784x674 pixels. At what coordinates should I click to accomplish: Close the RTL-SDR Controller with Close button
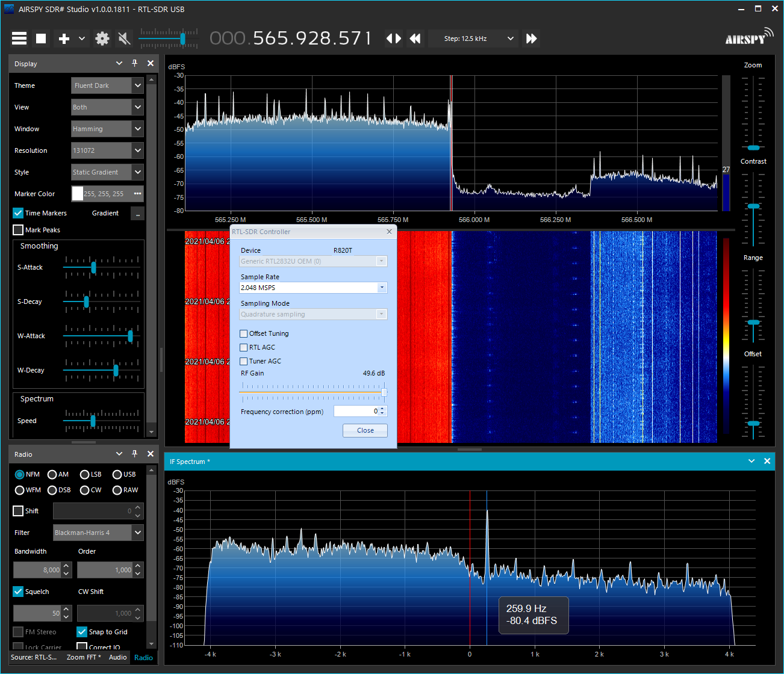[365, 430]
